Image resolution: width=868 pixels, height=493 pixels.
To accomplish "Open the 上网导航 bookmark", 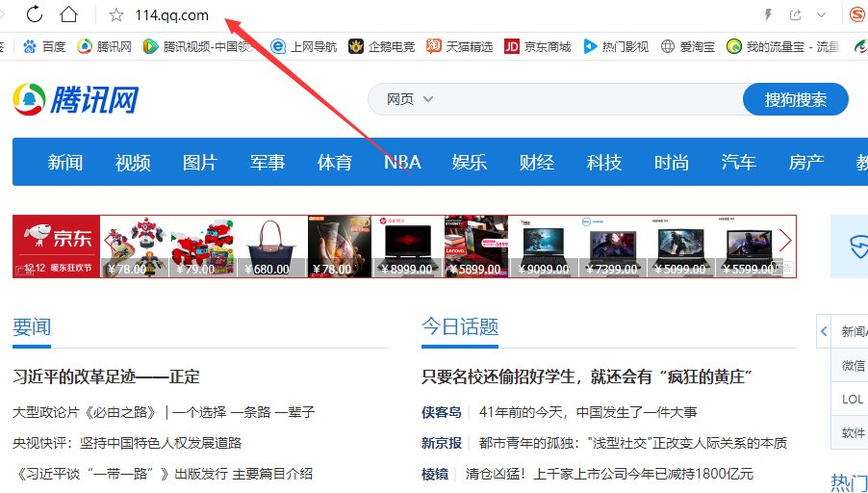I will click(x=303, y=46).
